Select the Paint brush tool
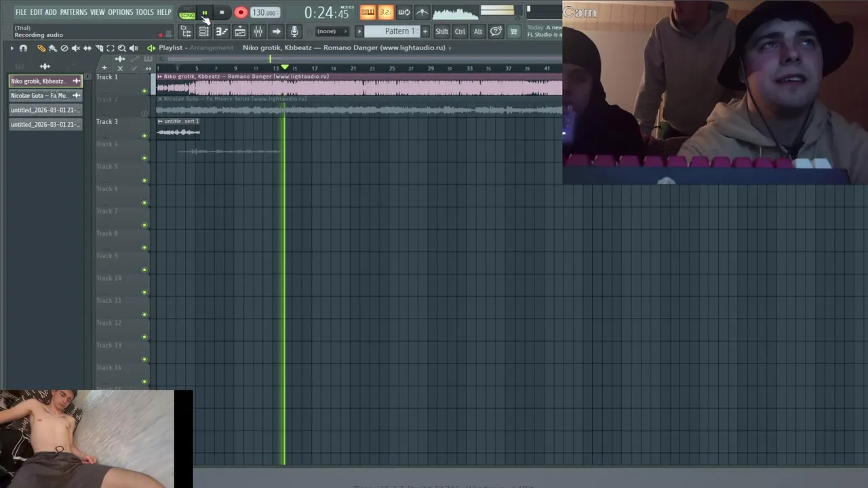Viewport: 868px width, 488px height. coord(53,48)
